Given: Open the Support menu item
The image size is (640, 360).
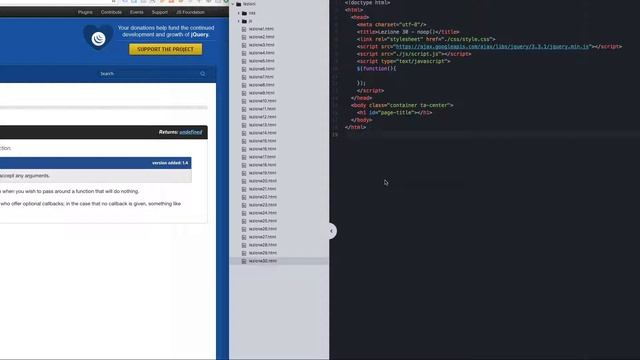Looking at the screenshot, I should click(160, 12).
